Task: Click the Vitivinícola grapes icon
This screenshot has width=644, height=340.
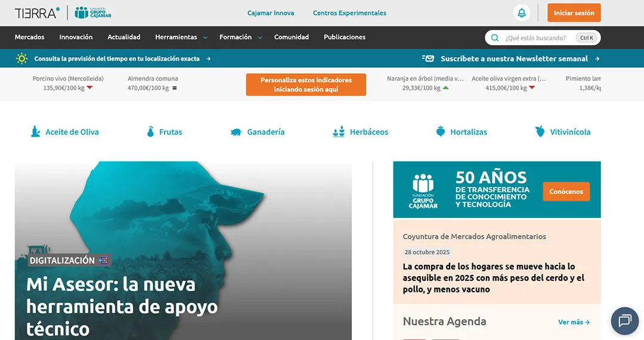Action: 540,132
